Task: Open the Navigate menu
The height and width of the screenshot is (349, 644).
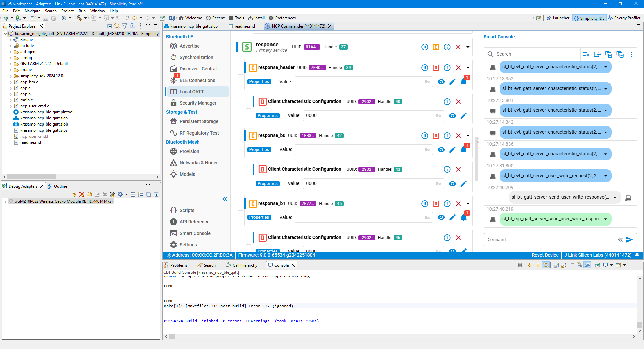Action: (x=32, y=11)
